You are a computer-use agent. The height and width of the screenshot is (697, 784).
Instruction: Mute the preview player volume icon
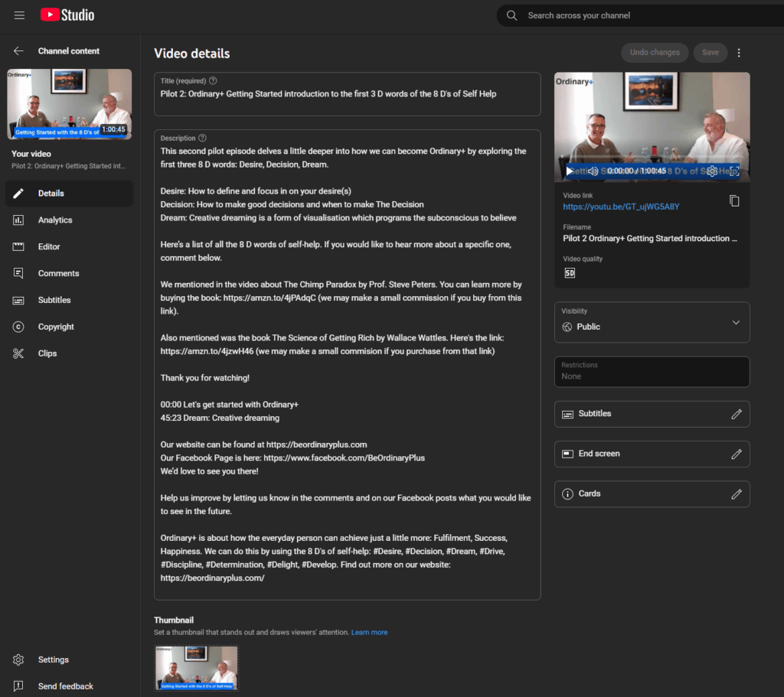click(x=593, y=171)
